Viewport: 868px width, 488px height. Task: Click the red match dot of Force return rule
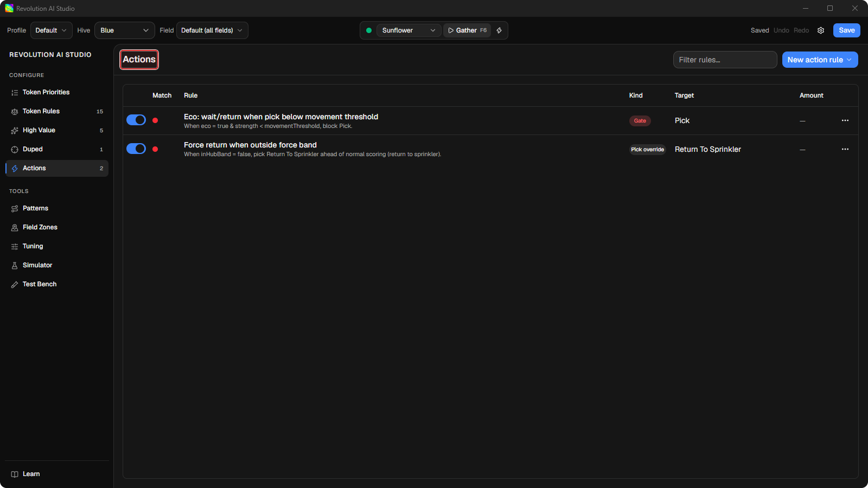coord(155,149)
